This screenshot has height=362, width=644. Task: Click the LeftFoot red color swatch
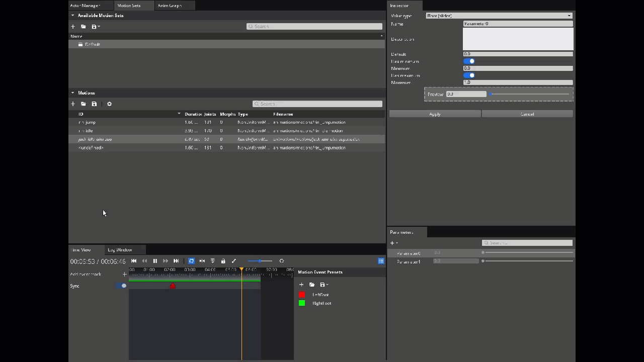301,295
